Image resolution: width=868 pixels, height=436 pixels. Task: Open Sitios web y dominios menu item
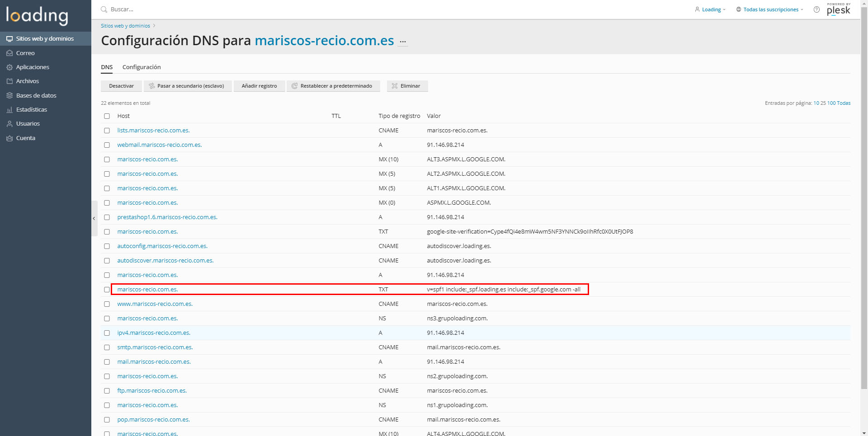tap(45, 39)
